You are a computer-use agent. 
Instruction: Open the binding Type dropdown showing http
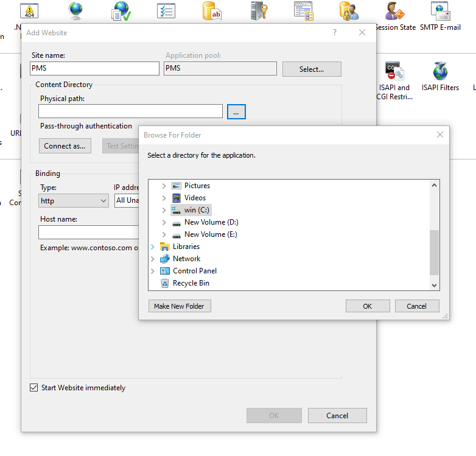(74, 200)
